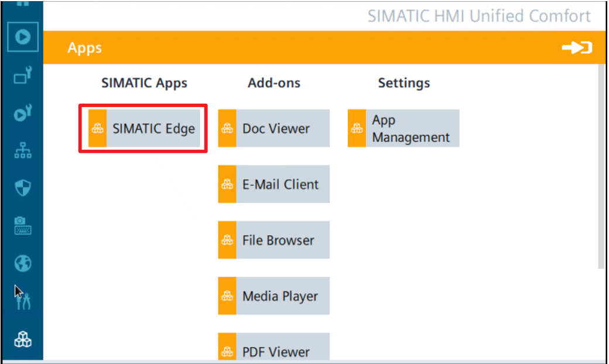This screenshot has width=609, height=364.
Task: Click the logout arrow icon in Apps header
Action: [577, 48]
